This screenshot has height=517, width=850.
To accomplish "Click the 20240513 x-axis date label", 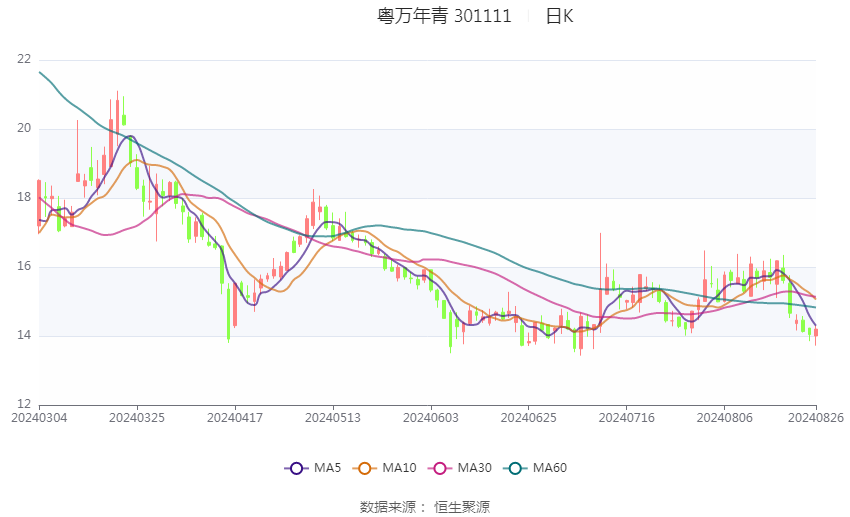I will coord(333,418).
